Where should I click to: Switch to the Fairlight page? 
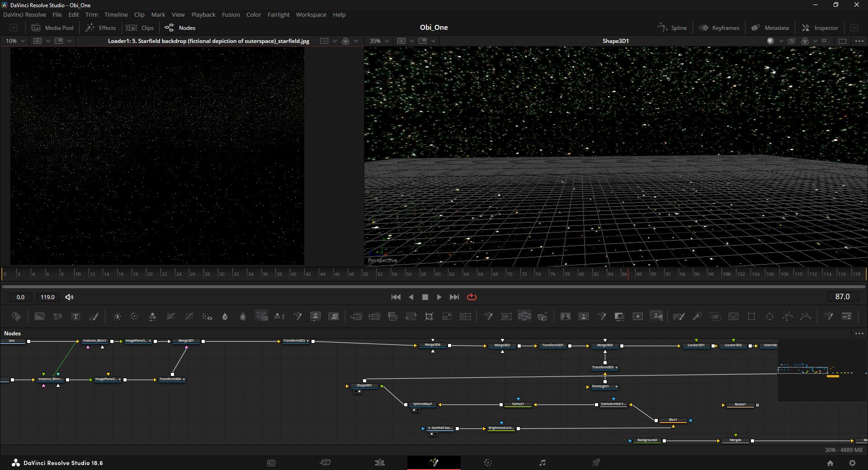(x=542, y=462)
